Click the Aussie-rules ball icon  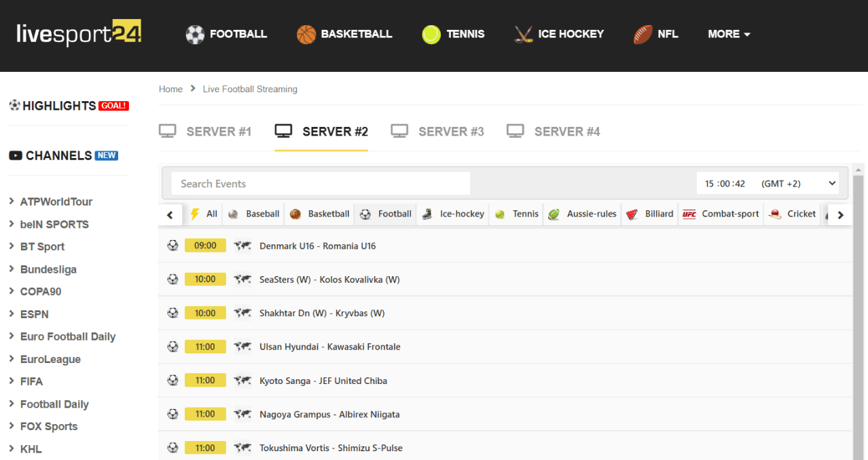554,214
